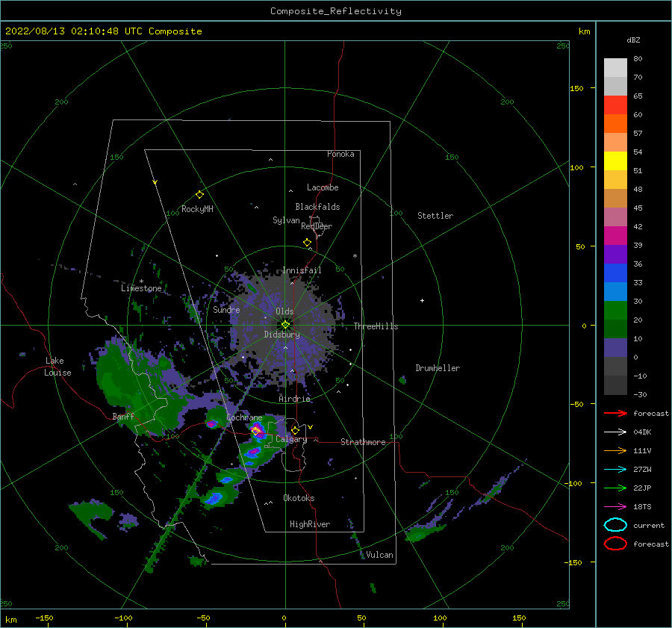Screen dimensions: 672x628
Task: Click the Cochrane city label
Action: [244, 417]
